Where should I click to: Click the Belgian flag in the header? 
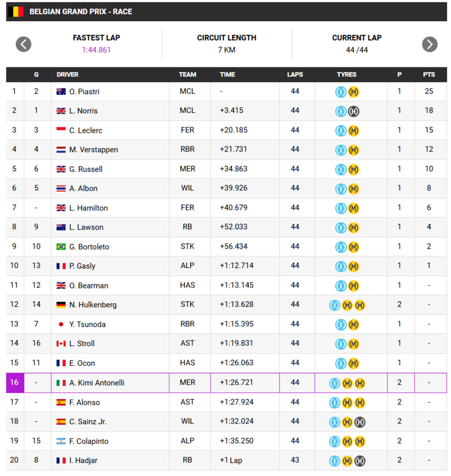click(16, 12)
